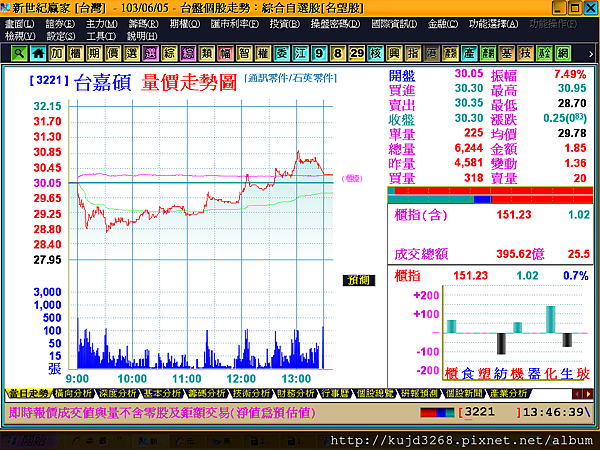This screenshot has width=600, height=450.
Task: Switch to the 籌碼分析 tab
Action: point(207,393)
